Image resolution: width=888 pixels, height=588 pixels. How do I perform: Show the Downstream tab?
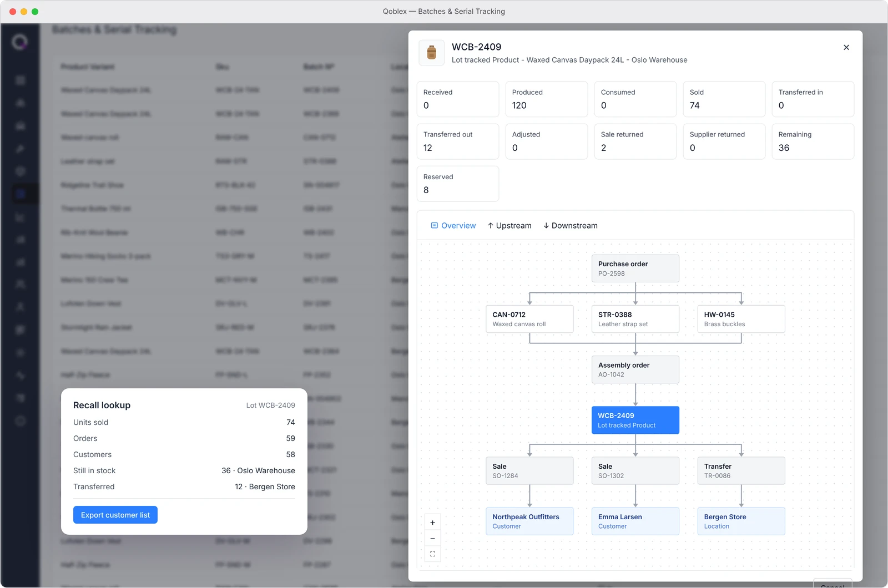tap(571, 226)
